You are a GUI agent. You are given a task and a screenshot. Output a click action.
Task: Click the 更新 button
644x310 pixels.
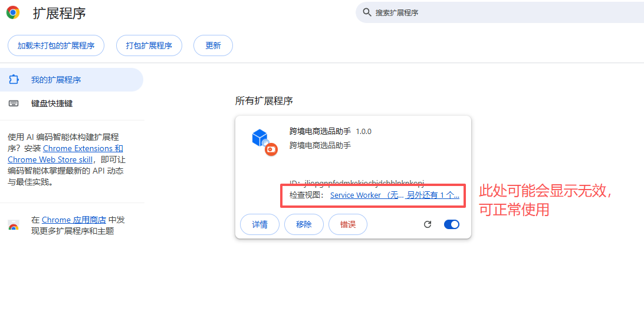click(213, 45)
